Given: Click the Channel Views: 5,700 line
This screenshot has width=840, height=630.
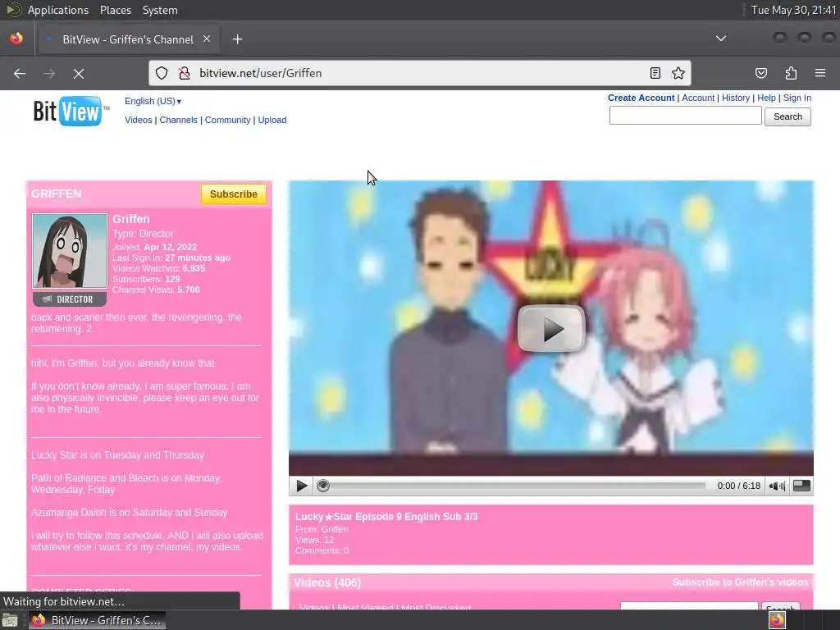Looking at the screenshot, I should (x=156, y=290).
